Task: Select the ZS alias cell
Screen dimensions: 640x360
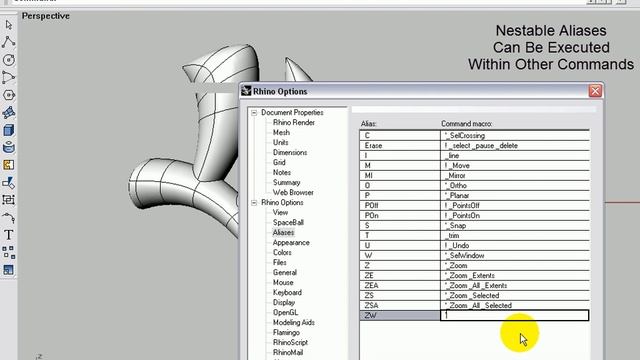Action: click(400, 295)
